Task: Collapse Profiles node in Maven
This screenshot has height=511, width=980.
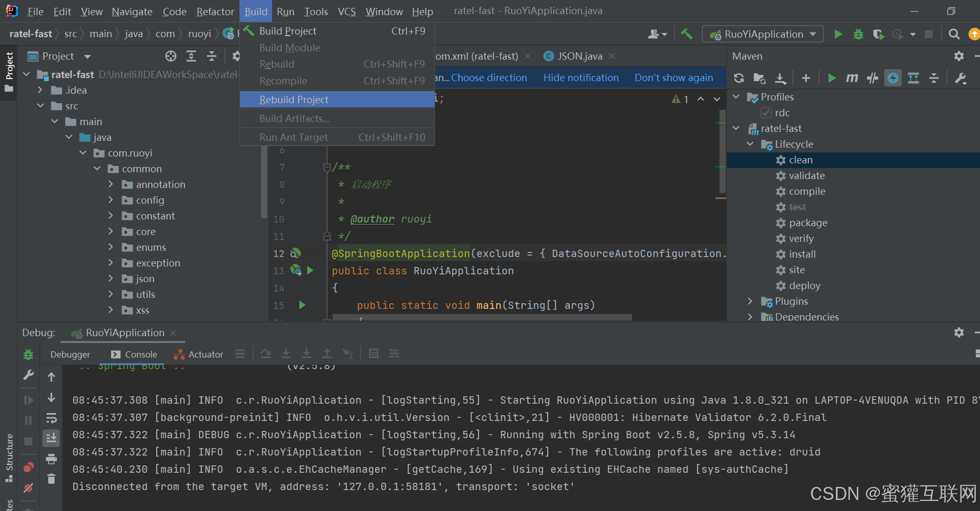Action: point(736,97)
